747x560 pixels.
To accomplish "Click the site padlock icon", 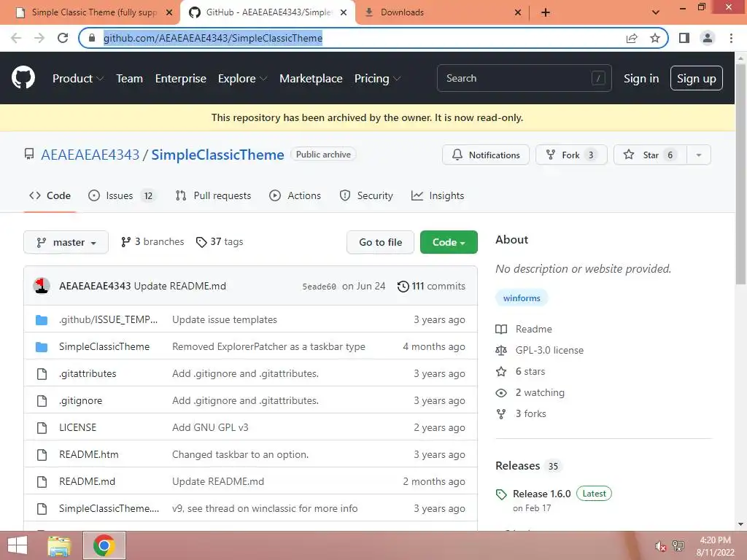I will [92, 38].
